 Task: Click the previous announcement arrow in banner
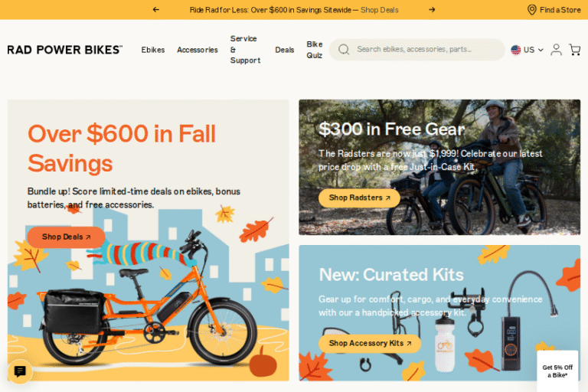point(156,10)
